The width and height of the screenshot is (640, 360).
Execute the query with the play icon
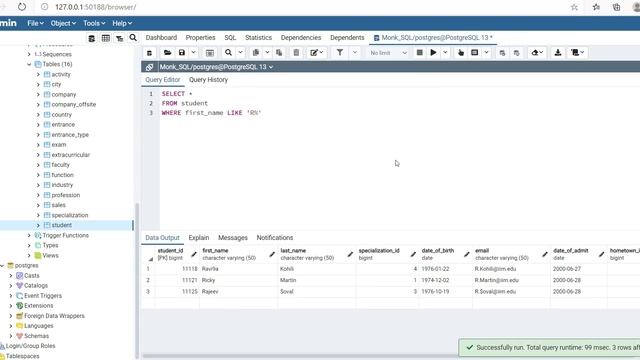click(x=433, y=53)
